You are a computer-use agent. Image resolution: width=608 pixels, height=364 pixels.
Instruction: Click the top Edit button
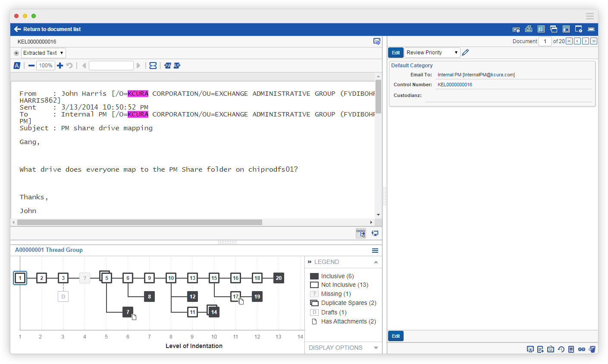pos(396,53)
